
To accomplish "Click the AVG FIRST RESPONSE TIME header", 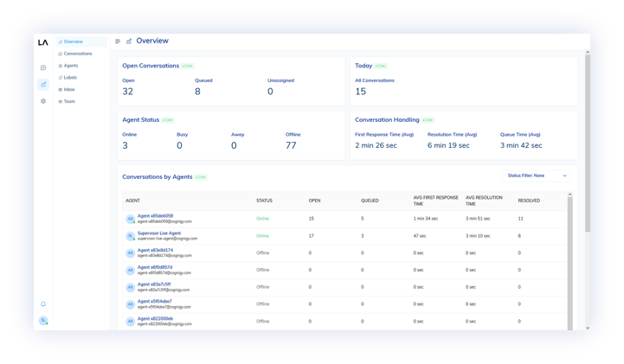I will click(436, 201).
